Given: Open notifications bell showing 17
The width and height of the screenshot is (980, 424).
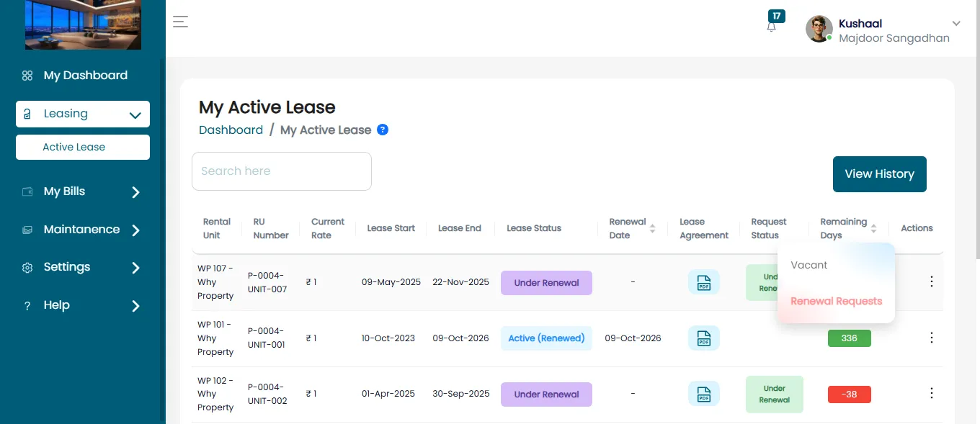Looking at the screenshot, I should click(772, 24).
